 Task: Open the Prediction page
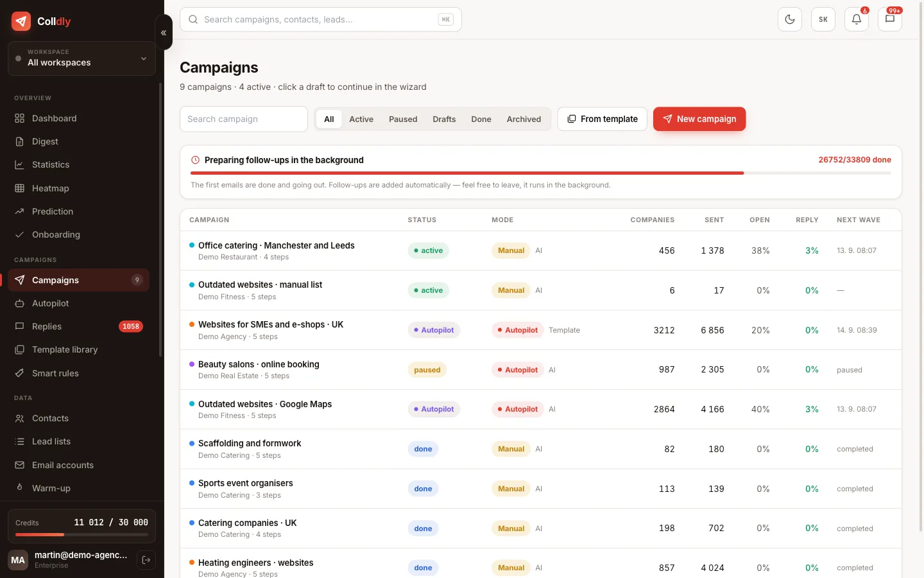[x=78, y=211]
